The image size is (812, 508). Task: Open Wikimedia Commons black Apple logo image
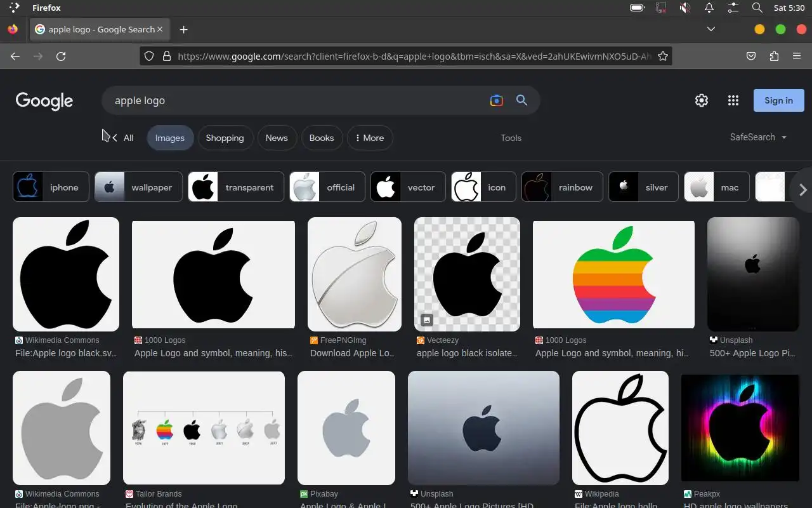tap(66, 274)
